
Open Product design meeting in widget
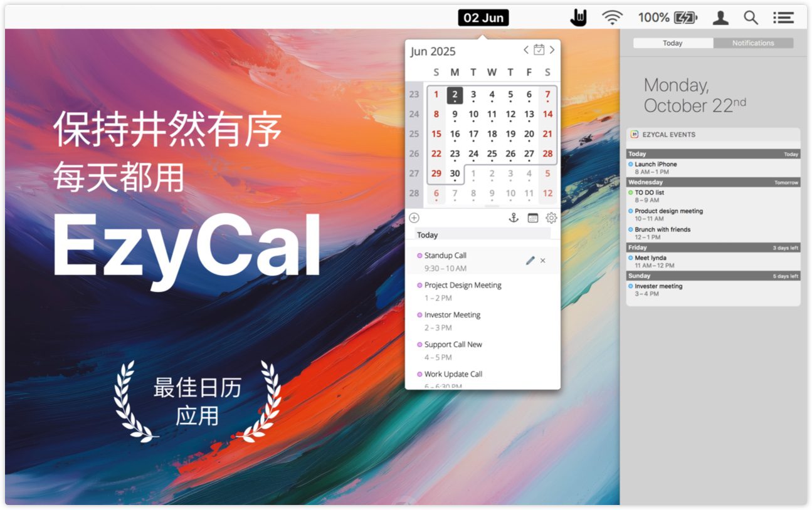click(714, 215)
